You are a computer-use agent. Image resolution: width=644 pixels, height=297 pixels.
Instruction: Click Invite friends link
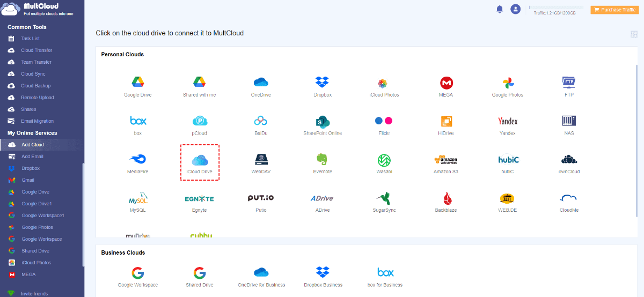coord(34,294)
